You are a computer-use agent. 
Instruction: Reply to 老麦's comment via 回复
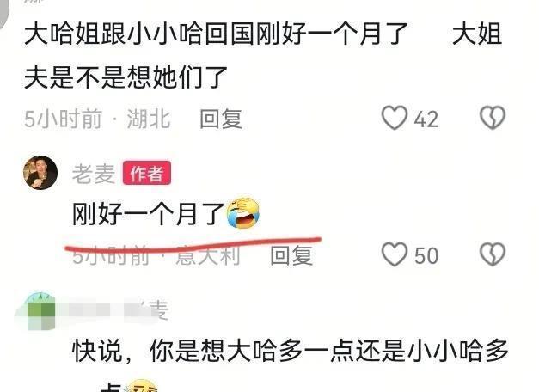[291, 255]
